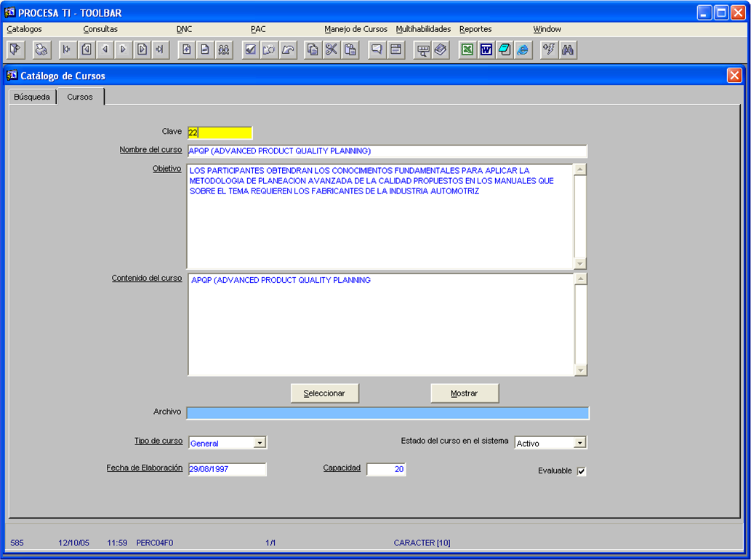Click the printer icon in toolbar
The image size is (751, 560).
41,49
